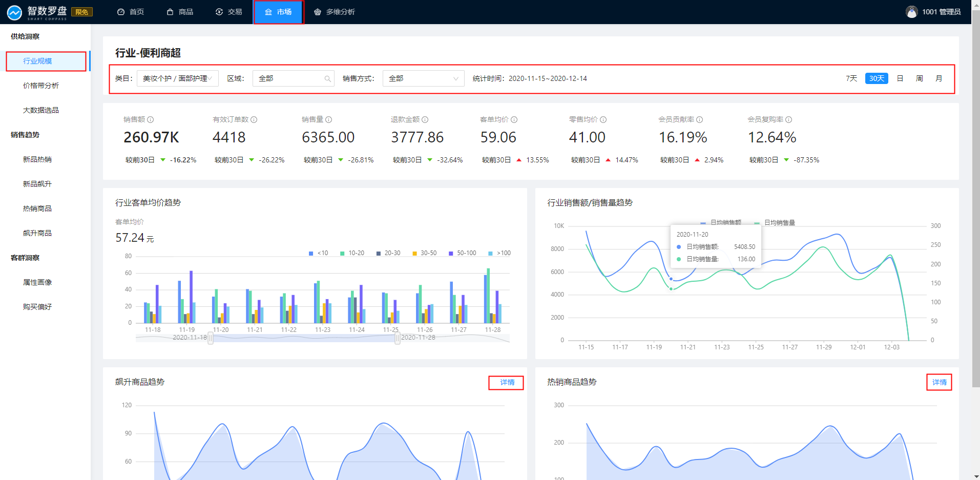
Task: Select the 7天 time range option
Action: point(851,78)
